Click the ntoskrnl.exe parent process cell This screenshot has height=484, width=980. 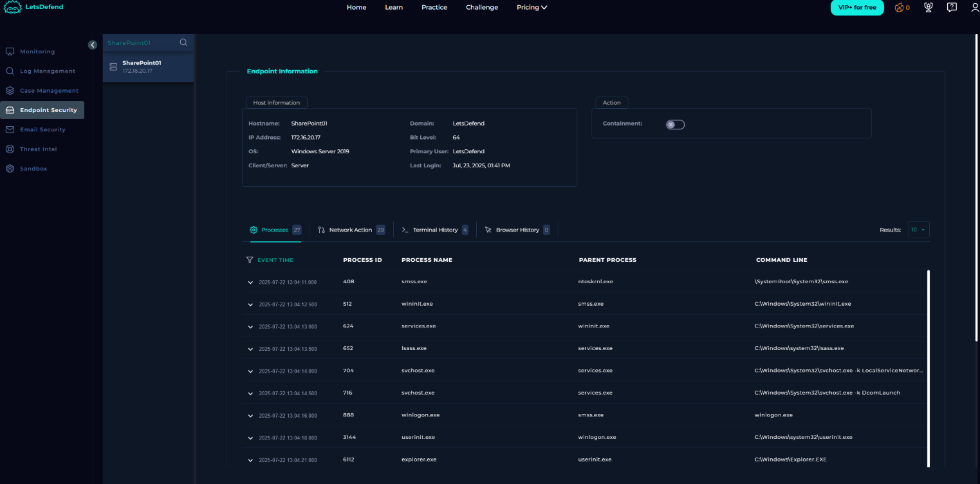pyautogui.click(x=596, y=281)
